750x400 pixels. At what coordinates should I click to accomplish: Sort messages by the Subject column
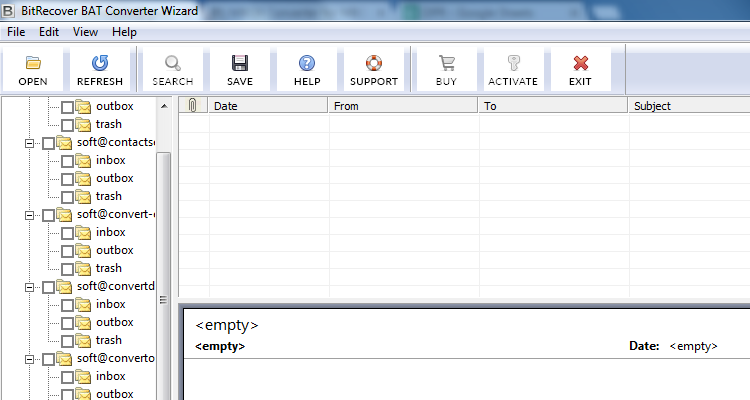click(x=689, y=105)
